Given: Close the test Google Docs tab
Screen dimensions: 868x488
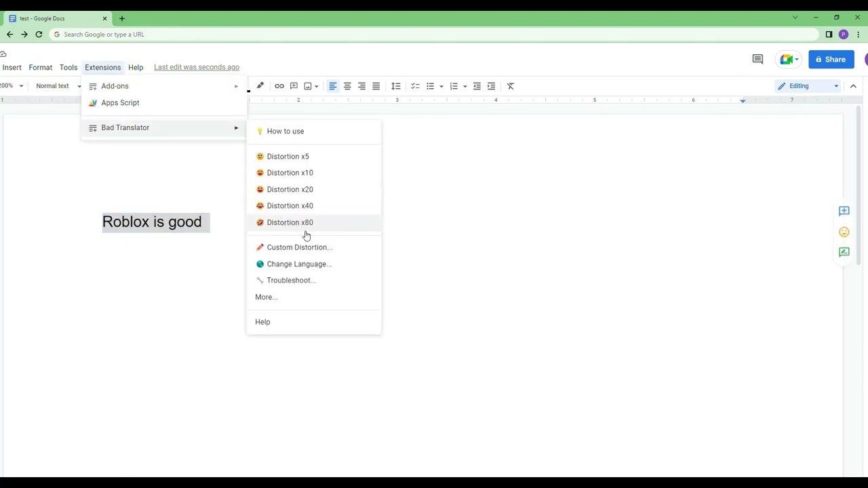Looking at the screenshot, I should point(104,18).
